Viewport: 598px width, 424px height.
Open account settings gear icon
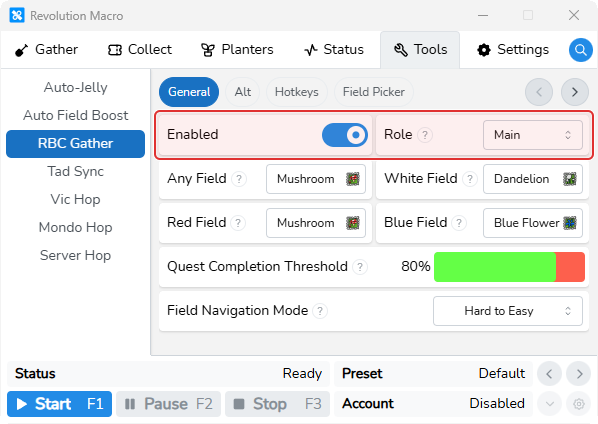coord(579,404)
